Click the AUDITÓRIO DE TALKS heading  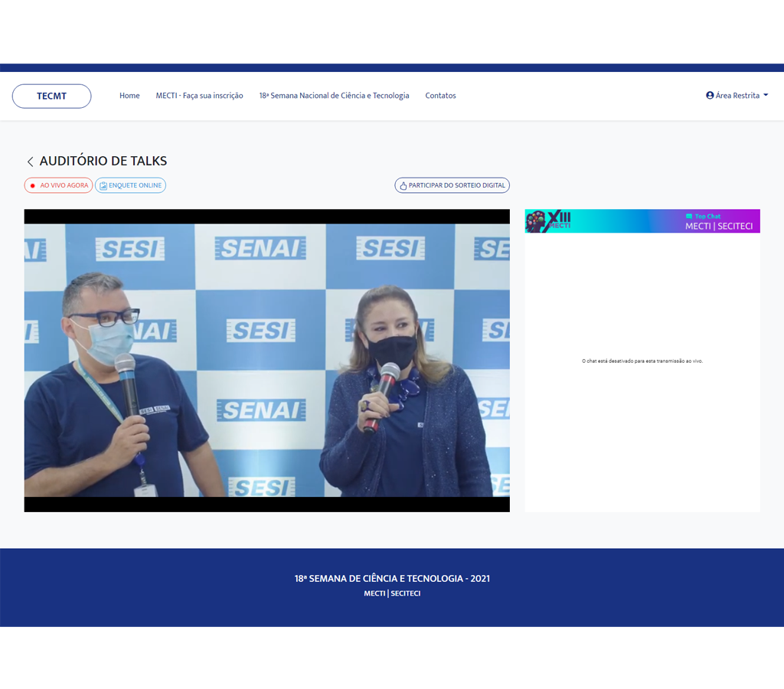(103, 161)
